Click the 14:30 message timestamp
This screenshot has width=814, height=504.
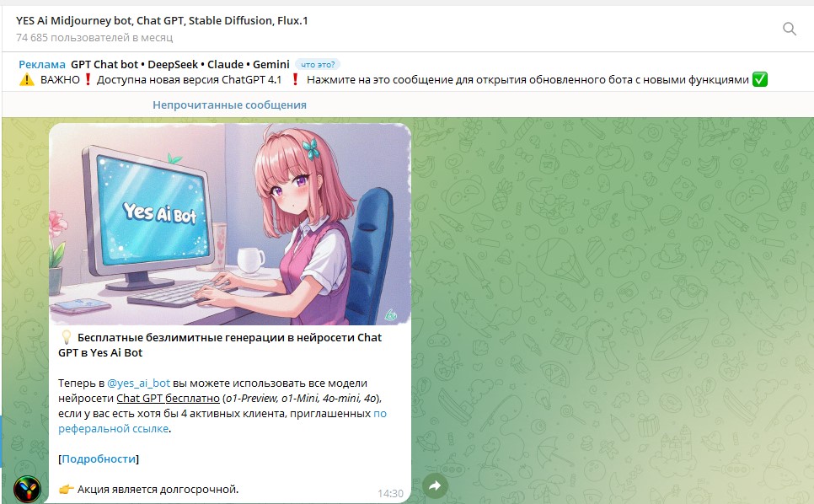pos(390,493)
